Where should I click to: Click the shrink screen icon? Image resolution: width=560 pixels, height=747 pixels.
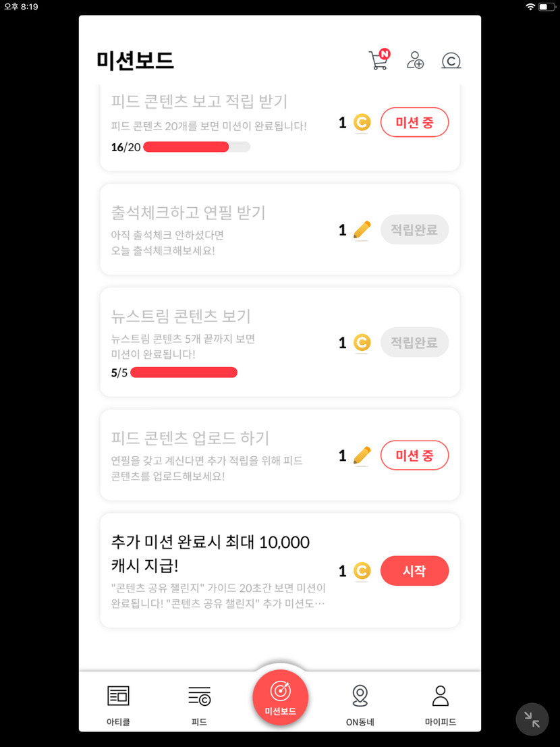[x=532, y=719]
